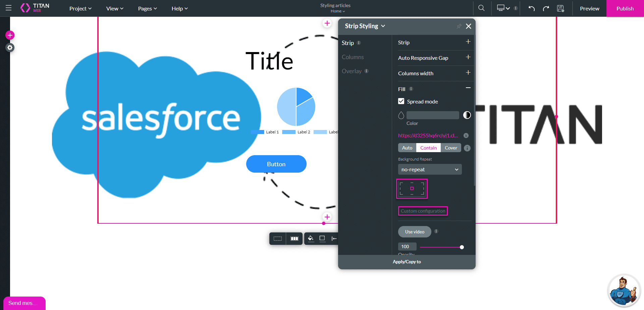
Task: Open the hamburger menu icon
Action: pos(9,8)
